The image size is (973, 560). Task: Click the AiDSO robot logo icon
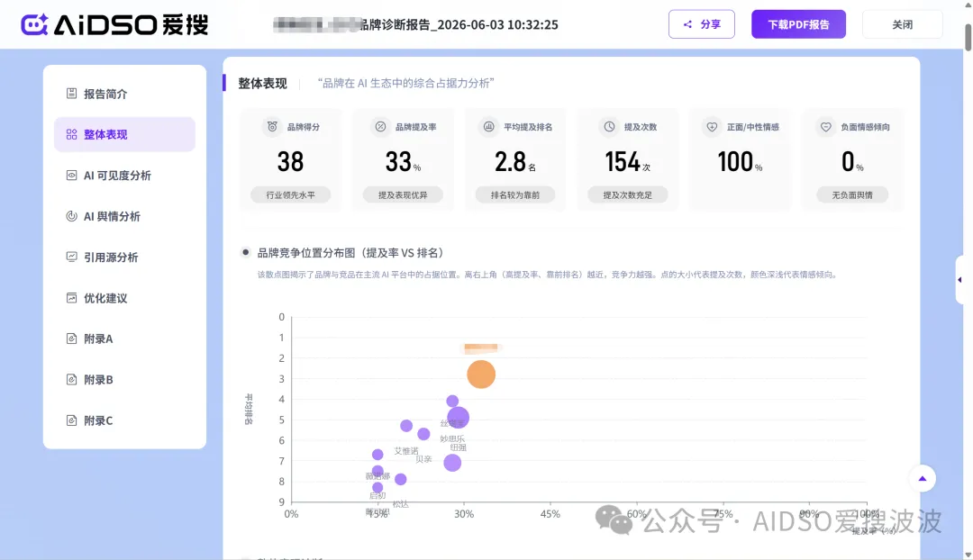pyautogui.click(x=35, y=24)
